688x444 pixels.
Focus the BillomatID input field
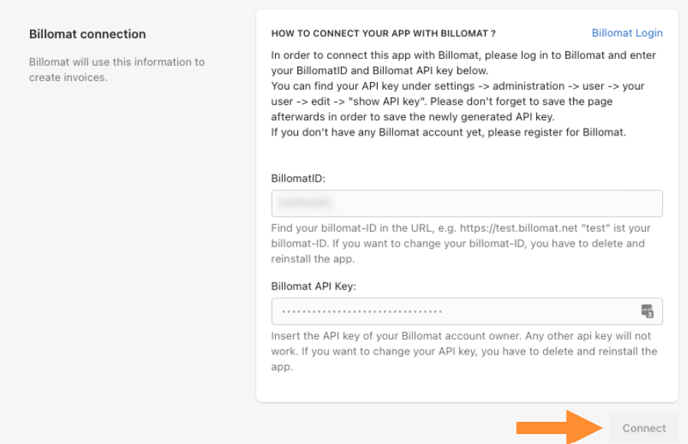(x=467, y=203)
